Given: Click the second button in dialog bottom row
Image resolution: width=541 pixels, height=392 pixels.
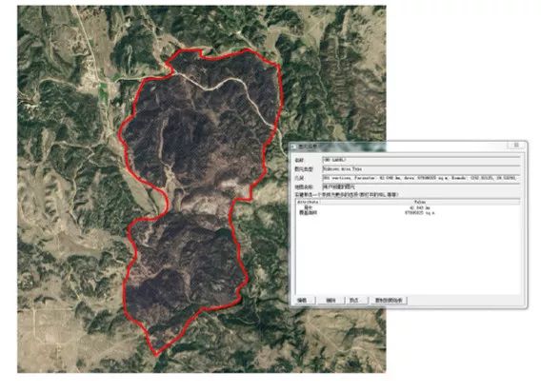Looking at the screenshot, I should (x=331, y=301).
